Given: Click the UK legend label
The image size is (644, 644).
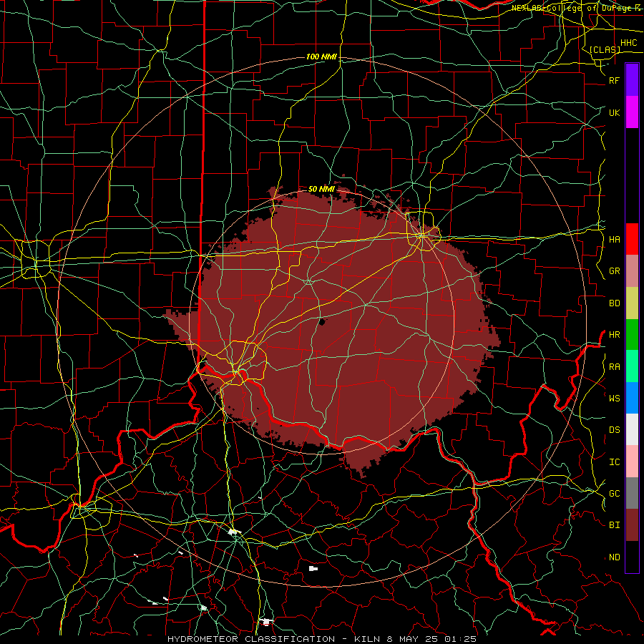Looking at the screenshot, I should 615,113.
